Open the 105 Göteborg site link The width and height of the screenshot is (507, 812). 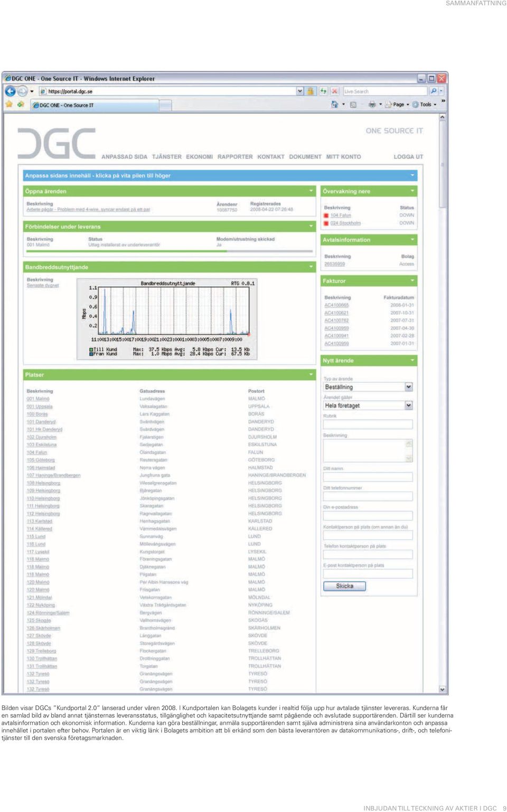(x=41, y=460)
